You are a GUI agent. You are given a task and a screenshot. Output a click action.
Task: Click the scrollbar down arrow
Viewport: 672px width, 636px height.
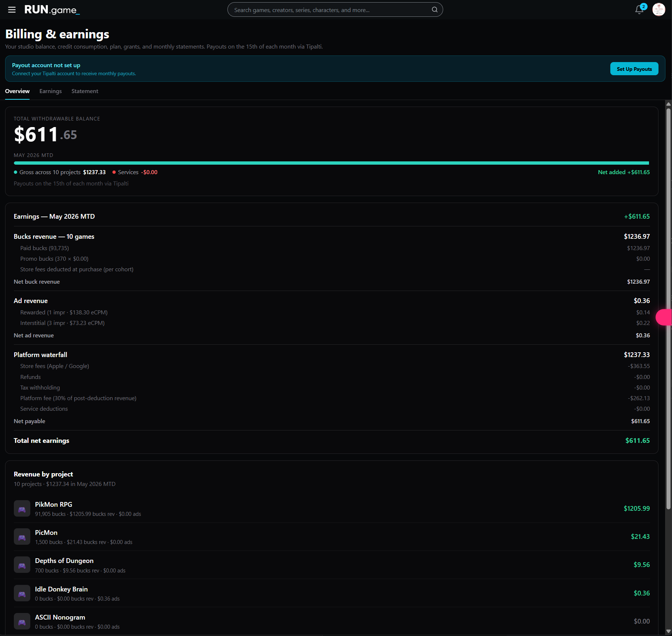click(668, 631)
